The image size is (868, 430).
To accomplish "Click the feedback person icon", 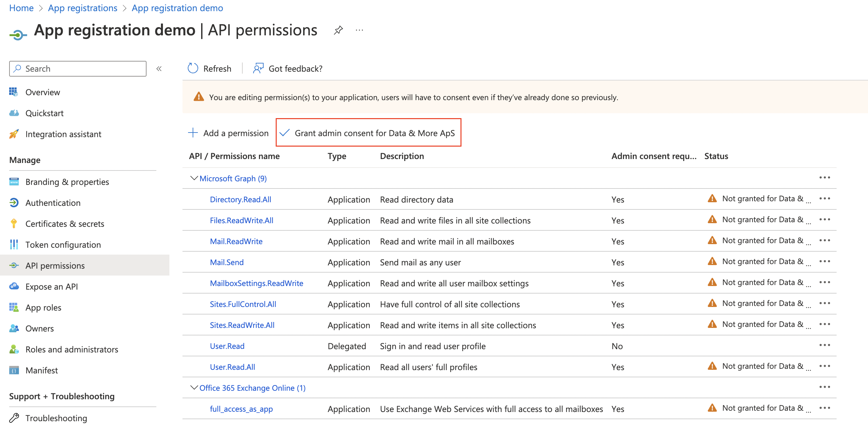I will [258, 68].
